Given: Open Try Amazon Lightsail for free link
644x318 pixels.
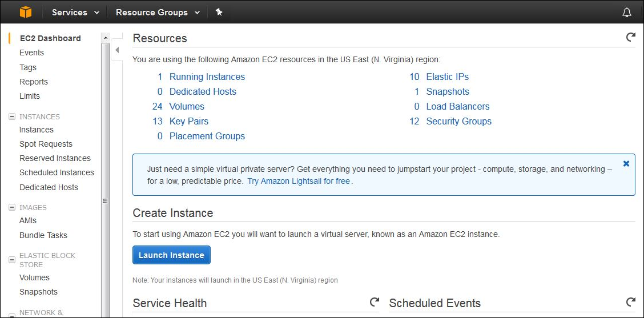Looking at the screenshot, I should point(299,181).
